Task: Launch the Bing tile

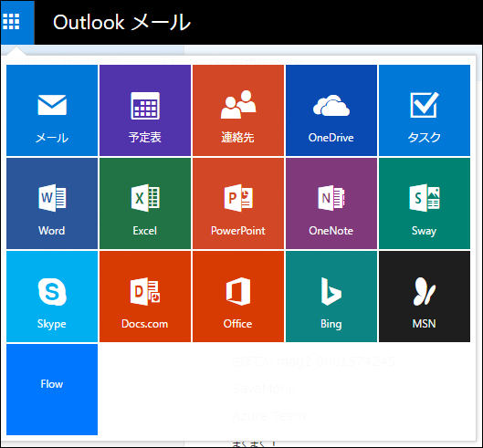Action: coord(331,297)
